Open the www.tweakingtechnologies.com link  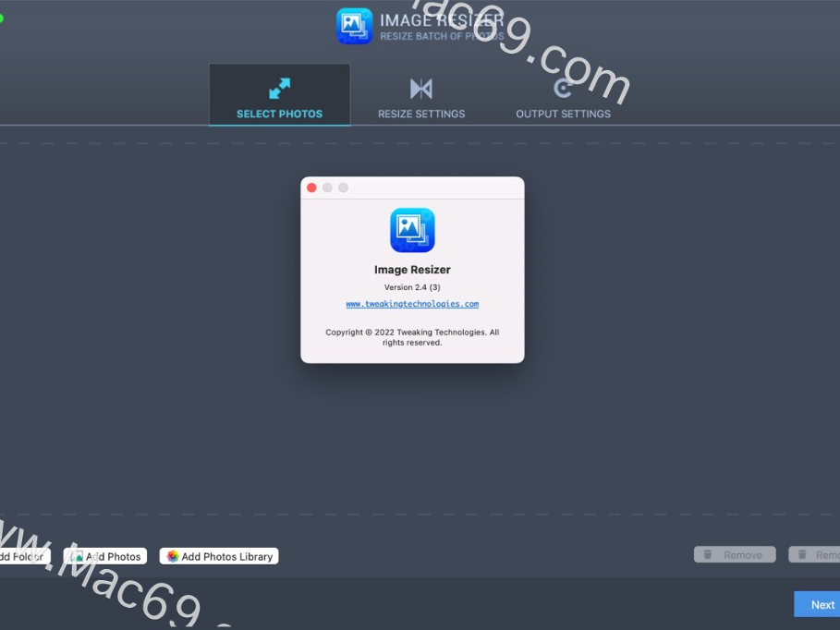click(x=412, y=303)
